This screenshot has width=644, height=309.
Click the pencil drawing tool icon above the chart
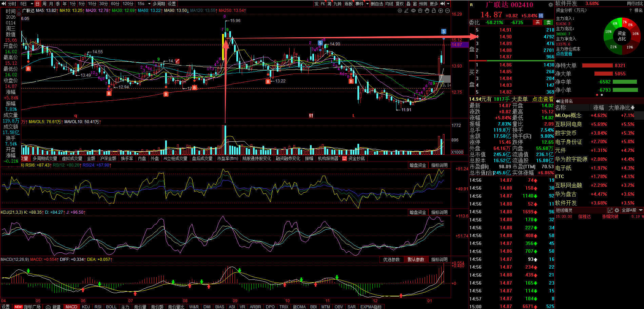[406, 11]
